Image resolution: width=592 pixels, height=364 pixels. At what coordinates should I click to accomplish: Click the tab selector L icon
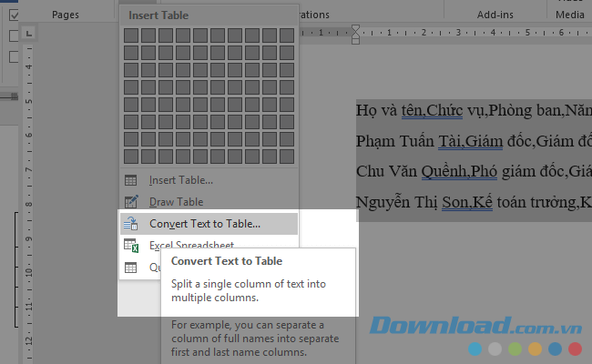click(29, 34)
